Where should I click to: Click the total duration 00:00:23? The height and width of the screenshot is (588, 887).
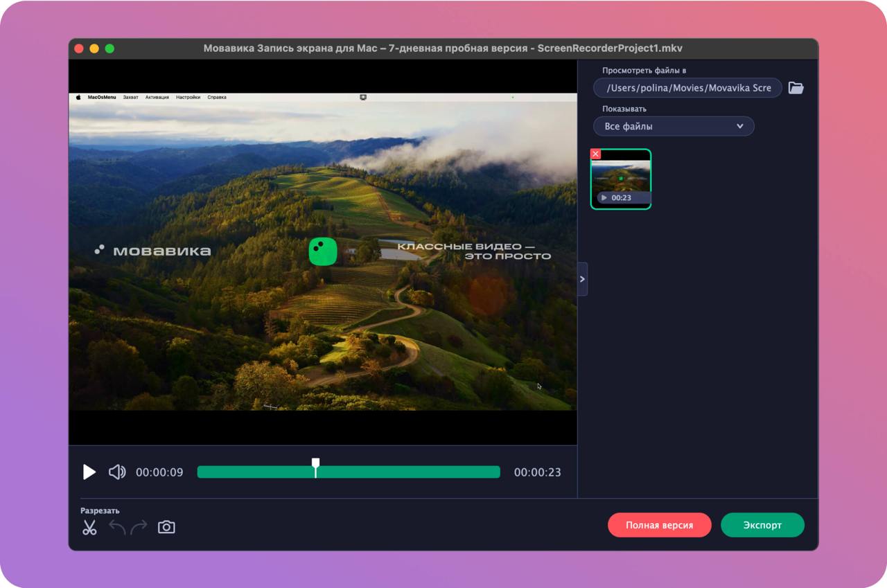point(538,472)
